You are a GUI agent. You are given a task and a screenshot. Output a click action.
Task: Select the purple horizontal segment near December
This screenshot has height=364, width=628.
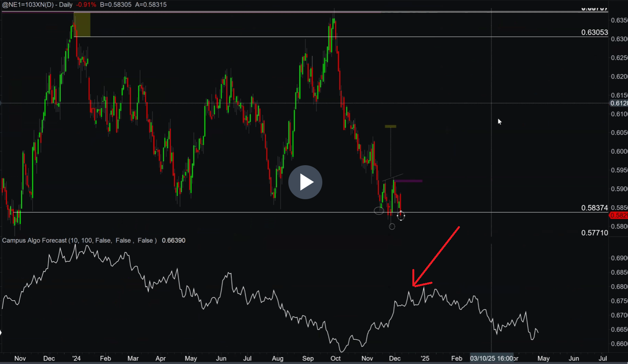[x=408, y=181]
